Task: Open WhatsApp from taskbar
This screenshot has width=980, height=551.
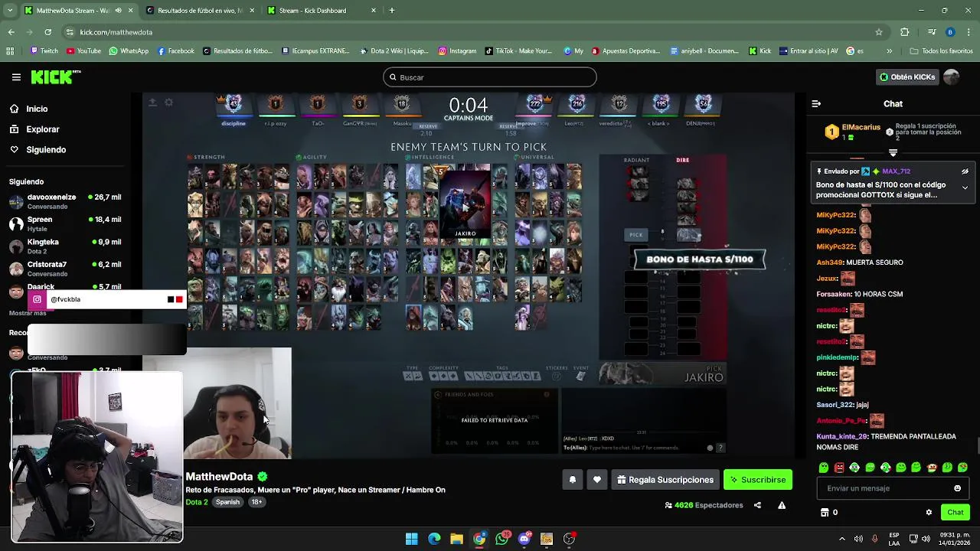Action: coord(501,539)
